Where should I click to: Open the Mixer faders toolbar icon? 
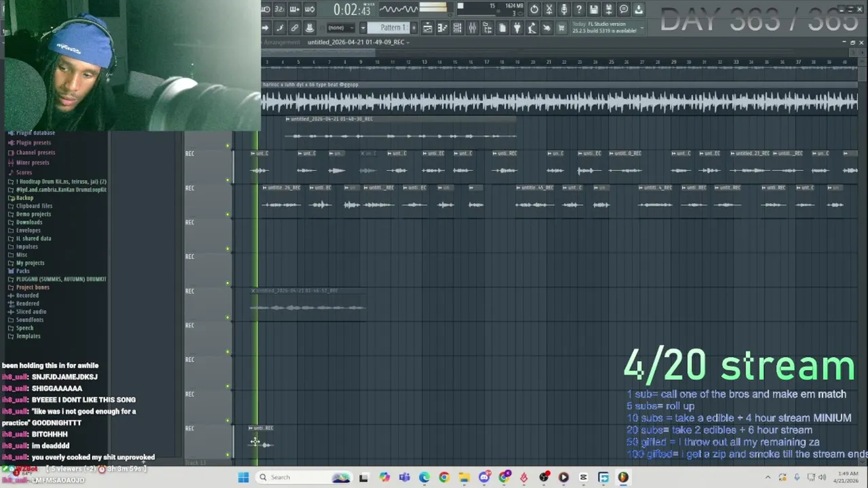pyautogui.click(x=473, y=28)
